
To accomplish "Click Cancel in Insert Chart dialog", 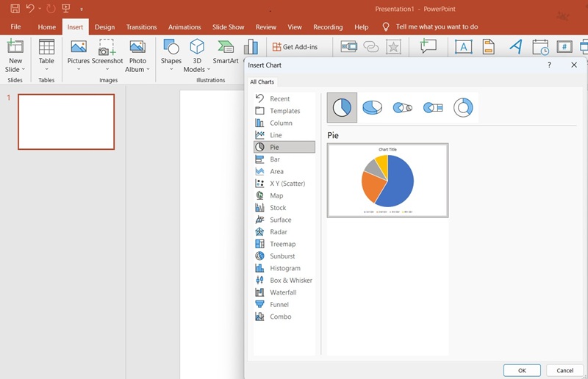I will [x=564, y=370].
